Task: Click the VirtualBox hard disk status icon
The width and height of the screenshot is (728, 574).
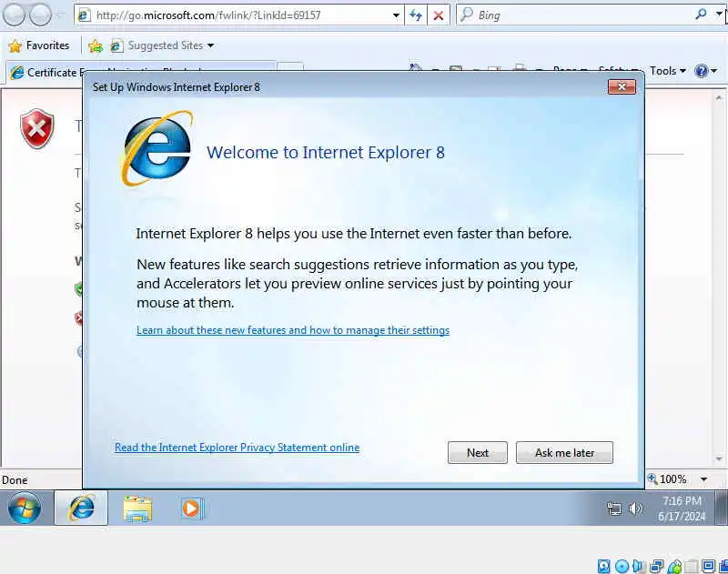Action: [x=604, y=567]
